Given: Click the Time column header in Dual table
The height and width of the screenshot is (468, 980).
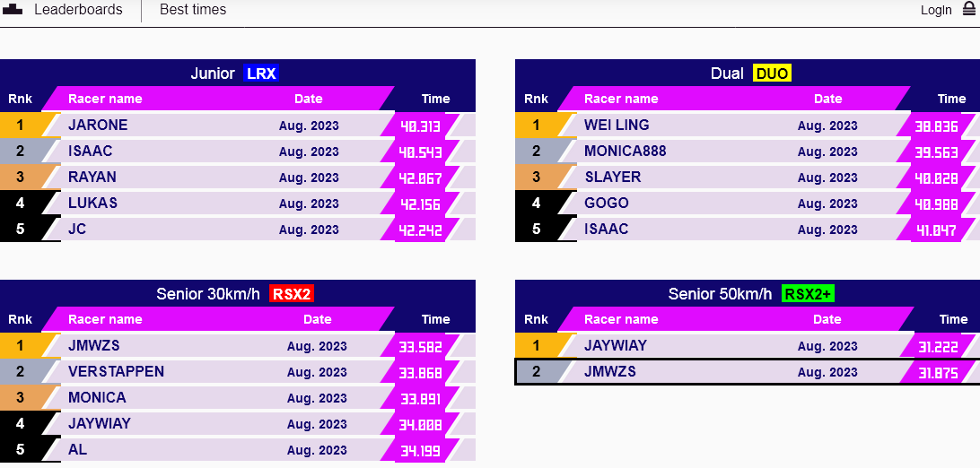Looking at the screenshot, I should tap(951, 99).
